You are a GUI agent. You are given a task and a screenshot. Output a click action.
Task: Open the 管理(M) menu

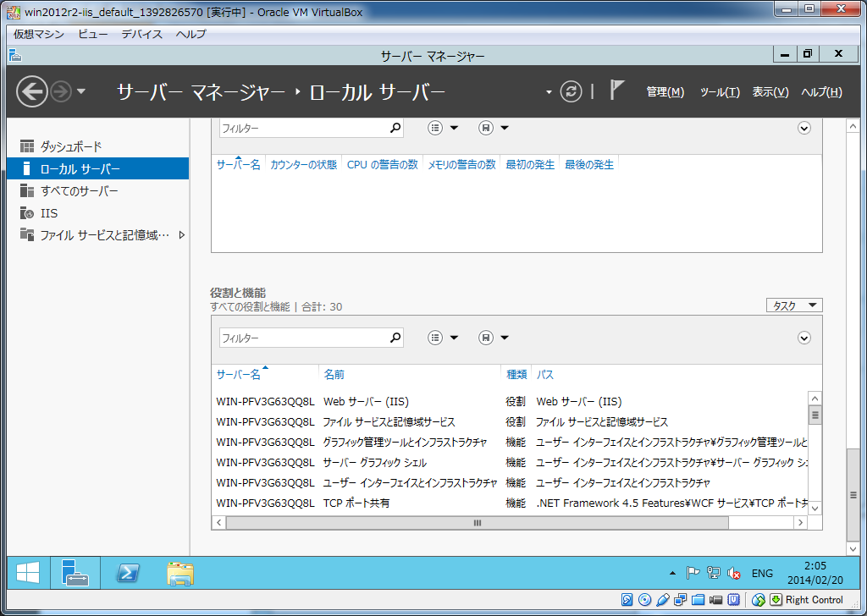665,91
